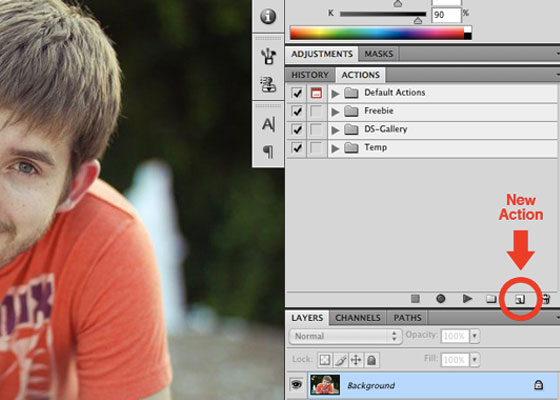Click the Create new action icon
This screenshot has height=400, width=560.
[520, 299]
